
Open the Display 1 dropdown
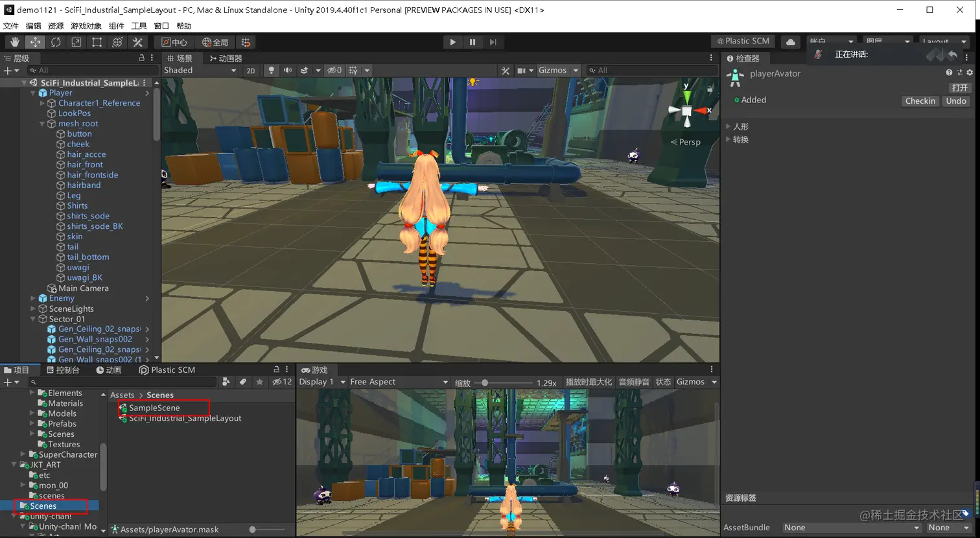[x=322, y=382]
